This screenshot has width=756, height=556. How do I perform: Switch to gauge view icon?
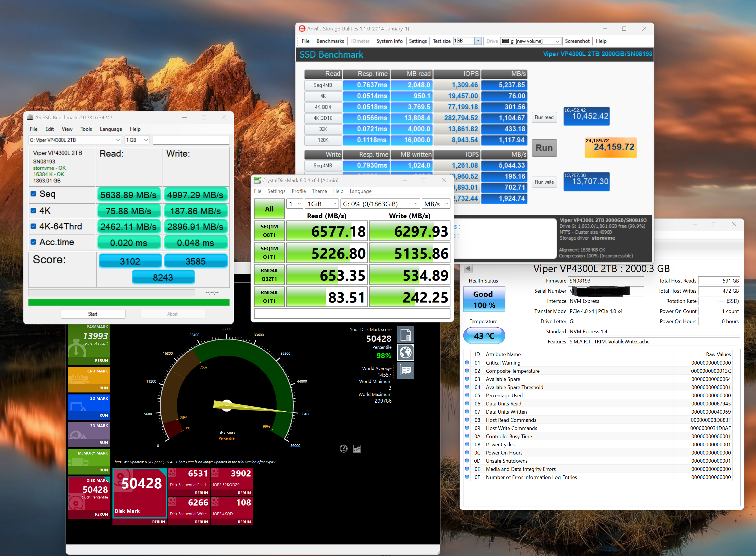click(x=343, y=448)
